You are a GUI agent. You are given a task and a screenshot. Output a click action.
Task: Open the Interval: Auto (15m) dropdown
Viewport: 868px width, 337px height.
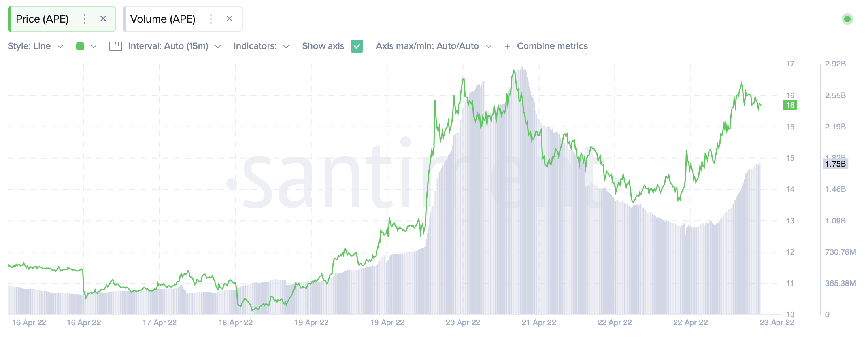[174, 46]
